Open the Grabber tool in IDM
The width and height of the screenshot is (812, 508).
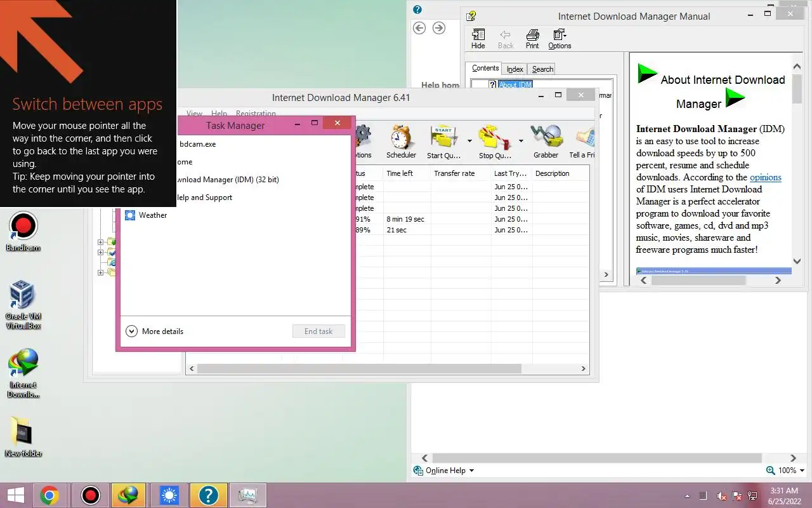tap(546, 142)
